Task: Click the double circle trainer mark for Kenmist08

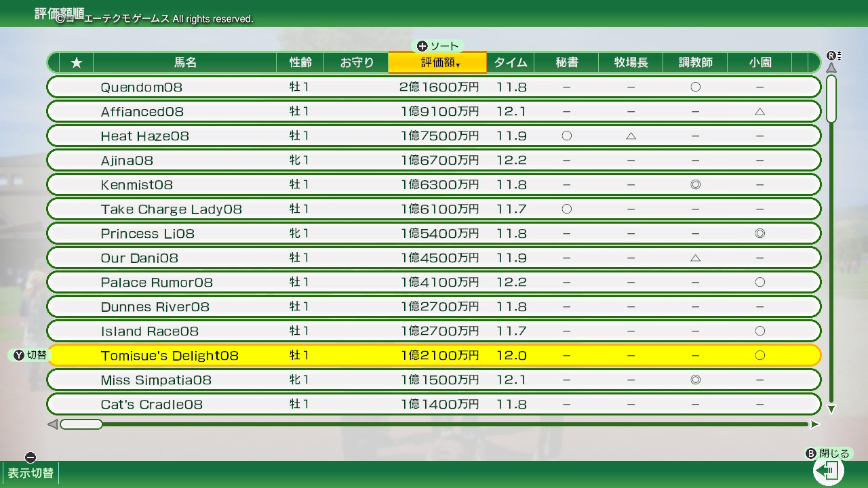Action: [695, 185]
